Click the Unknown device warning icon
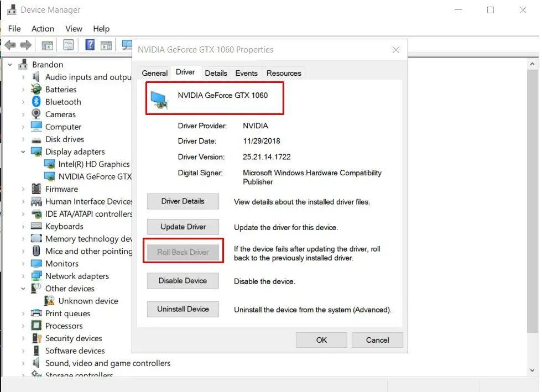Screen dimensions: 542x392 [x=49, y=301]
